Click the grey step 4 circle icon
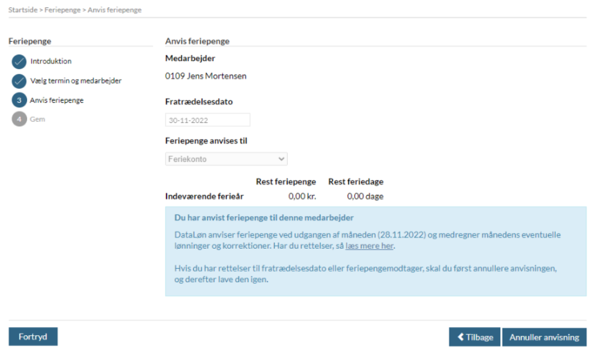 (x=19, y=119)
